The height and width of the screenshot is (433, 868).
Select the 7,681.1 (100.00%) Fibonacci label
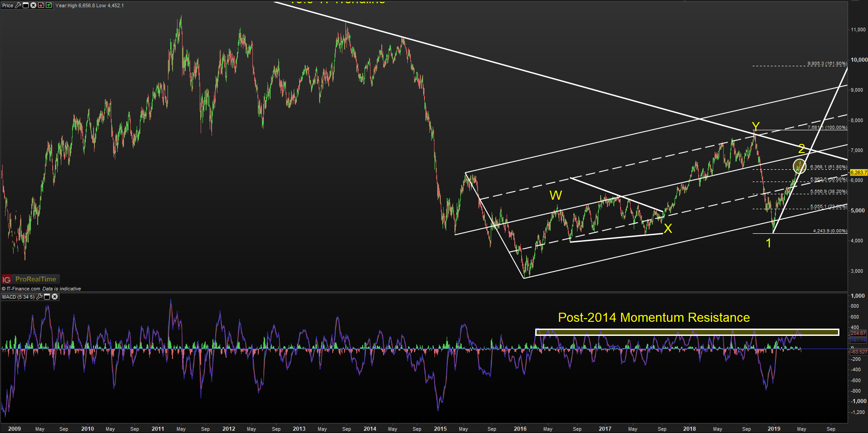[x=827, y=128]
